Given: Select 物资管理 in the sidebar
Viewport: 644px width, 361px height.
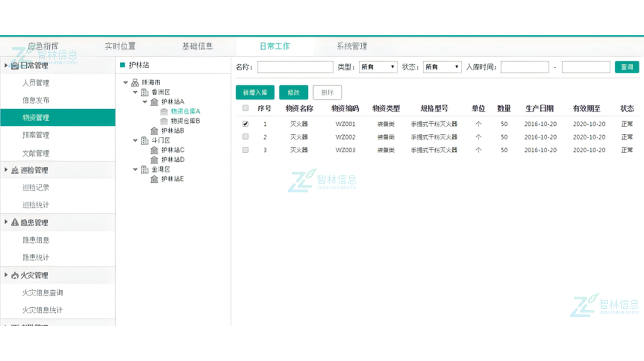Looking at the screenshot, I should coord(58,118).
